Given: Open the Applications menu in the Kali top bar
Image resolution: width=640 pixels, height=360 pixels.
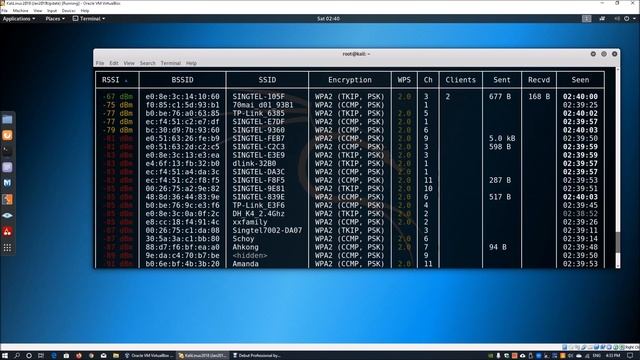Looking at the screenshot, I should click(19, 19).
